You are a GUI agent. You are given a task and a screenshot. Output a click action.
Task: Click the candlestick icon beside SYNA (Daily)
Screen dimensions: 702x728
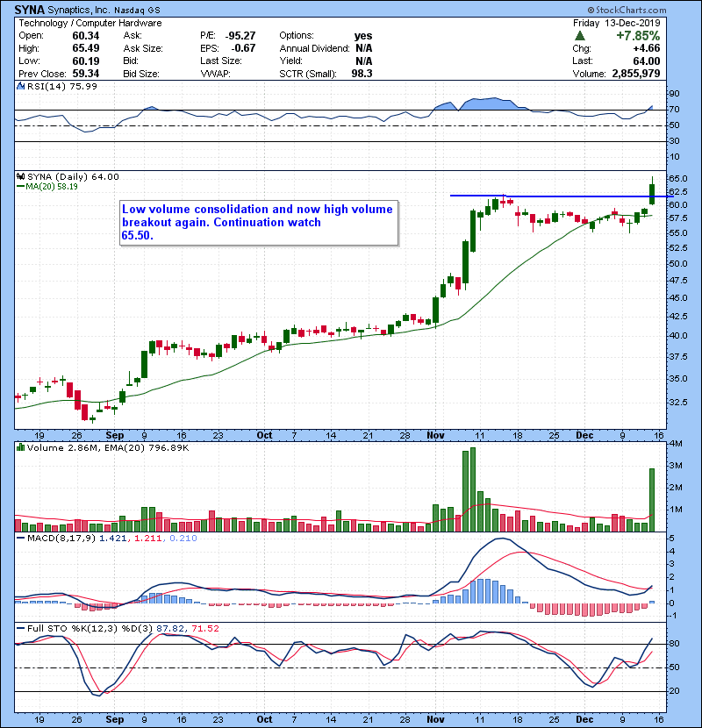click(x=20, y=177)
